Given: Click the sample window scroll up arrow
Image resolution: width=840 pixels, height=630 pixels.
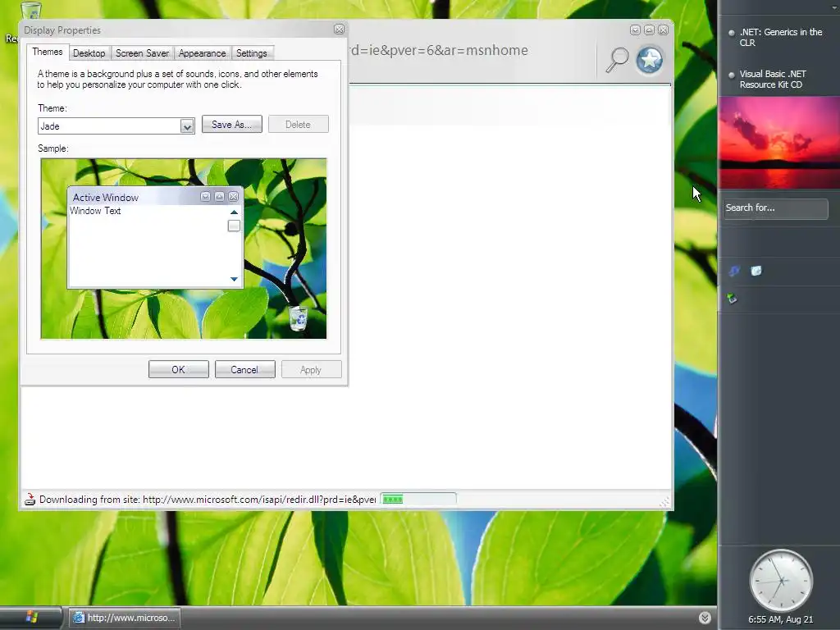Looking at the screenshot, I should (x=234, y=212).
